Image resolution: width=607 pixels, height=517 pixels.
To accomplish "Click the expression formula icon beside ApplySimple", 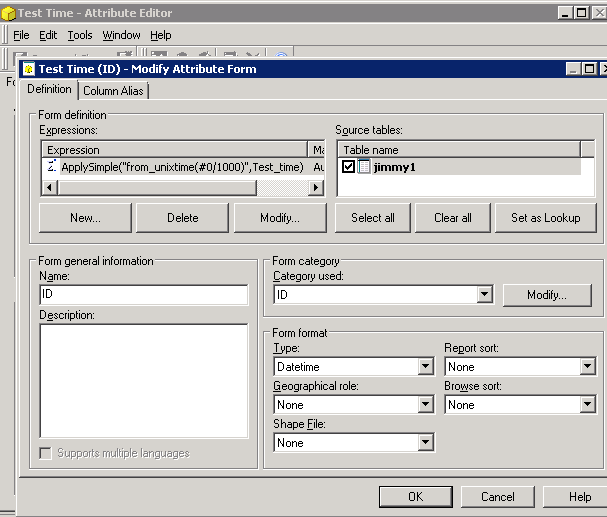I will [x=52, y=166].
